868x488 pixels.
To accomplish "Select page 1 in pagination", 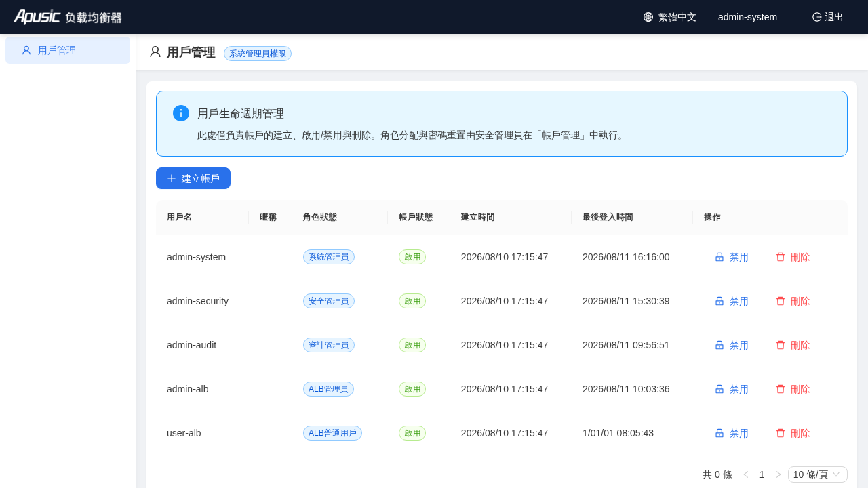I will [762, 474].
